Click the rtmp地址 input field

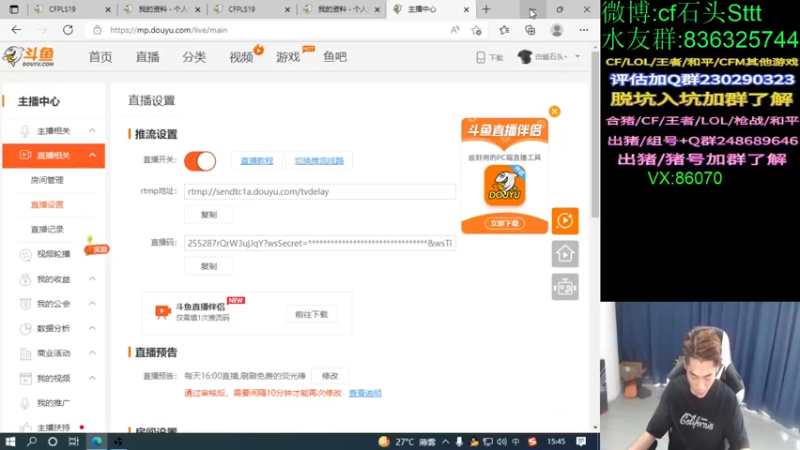pyautogui.click(x=320, y=191)
